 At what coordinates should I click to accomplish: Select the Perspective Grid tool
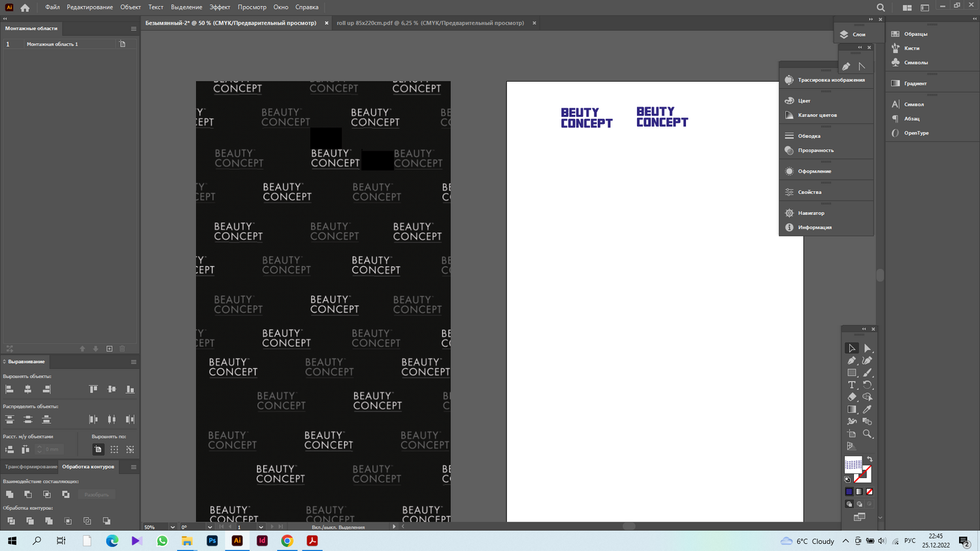click(852, 447)
